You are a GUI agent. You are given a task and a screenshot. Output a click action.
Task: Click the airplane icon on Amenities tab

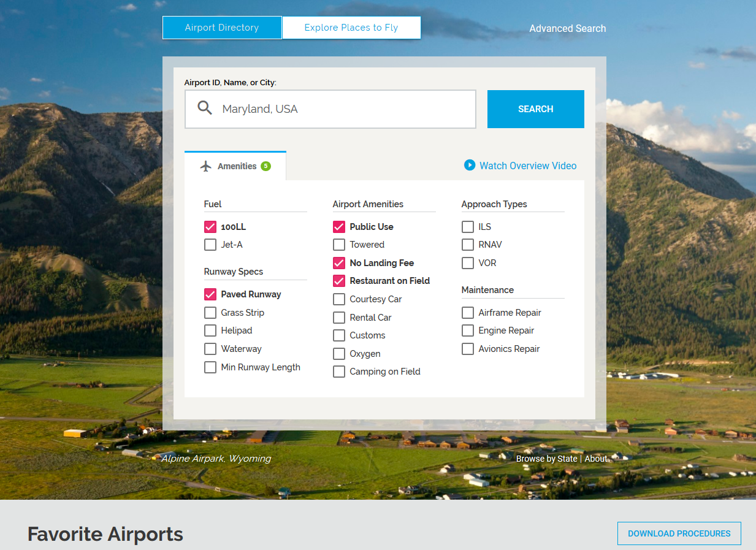click(x=206, y=166)
